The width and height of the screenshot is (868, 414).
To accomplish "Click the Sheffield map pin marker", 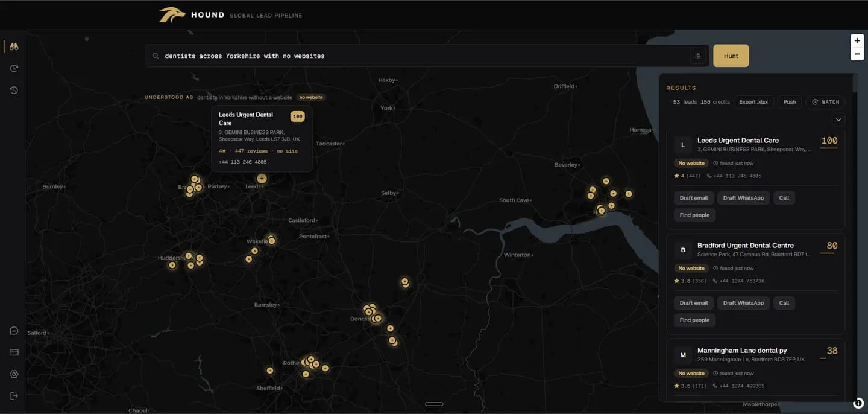I will (270, 370).
